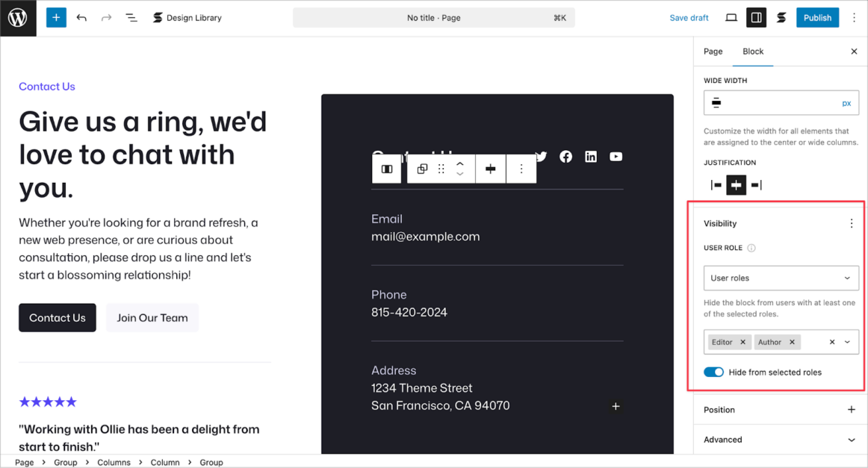Viewport: 868px width, 468px height.
Task: Select the phone number 815-420-2024
Action: pyautogui.click(x=409, y=312)
